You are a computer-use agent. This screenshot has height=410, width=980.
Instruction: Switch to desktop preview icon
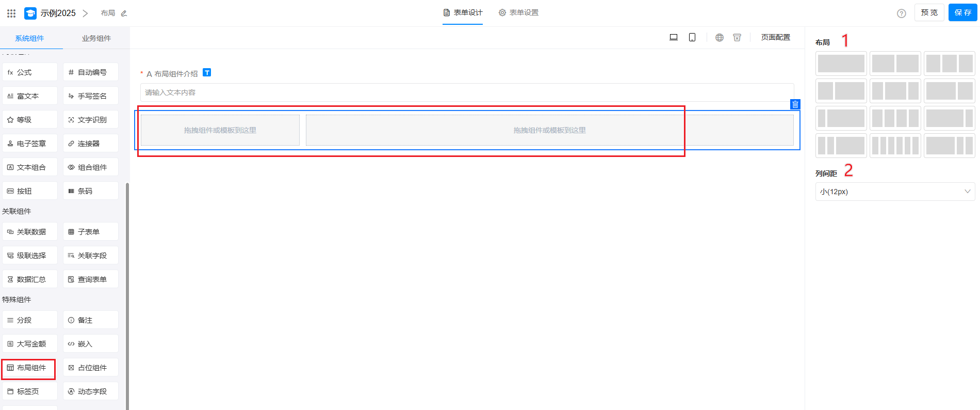674,37
